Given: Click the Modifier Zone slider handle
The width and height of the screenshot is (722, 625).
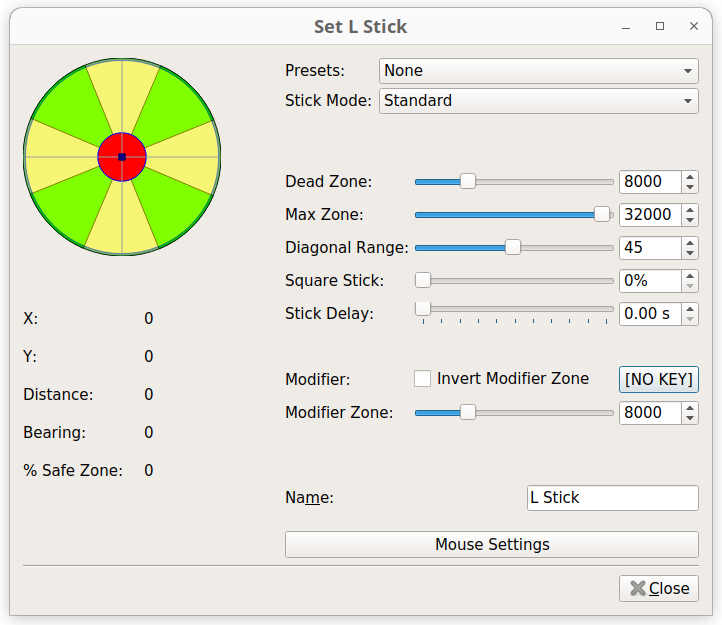Looking at the screenshot, I should [468, 412].
